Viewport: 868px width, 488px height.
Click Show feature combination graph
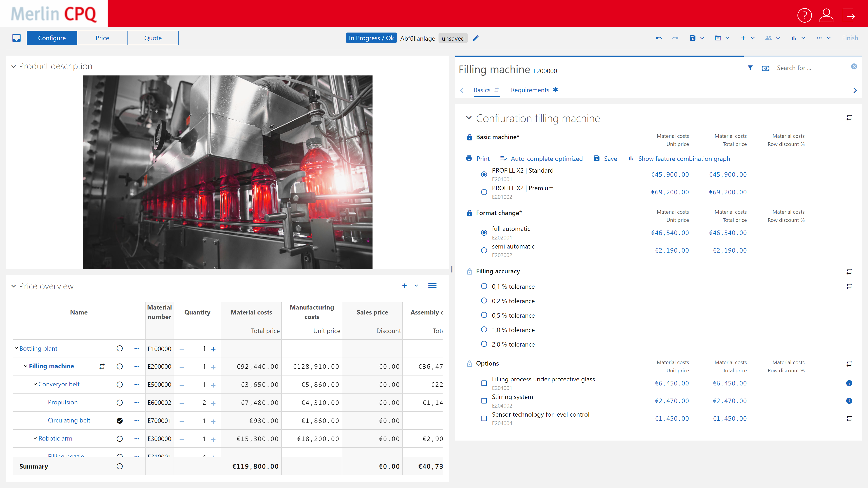[684, 159]
